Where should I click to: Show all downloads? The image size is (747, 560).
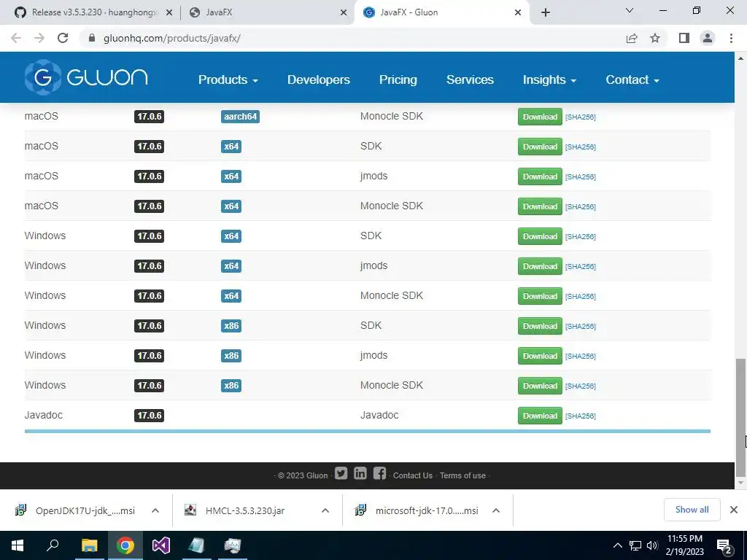click(692, 510)
